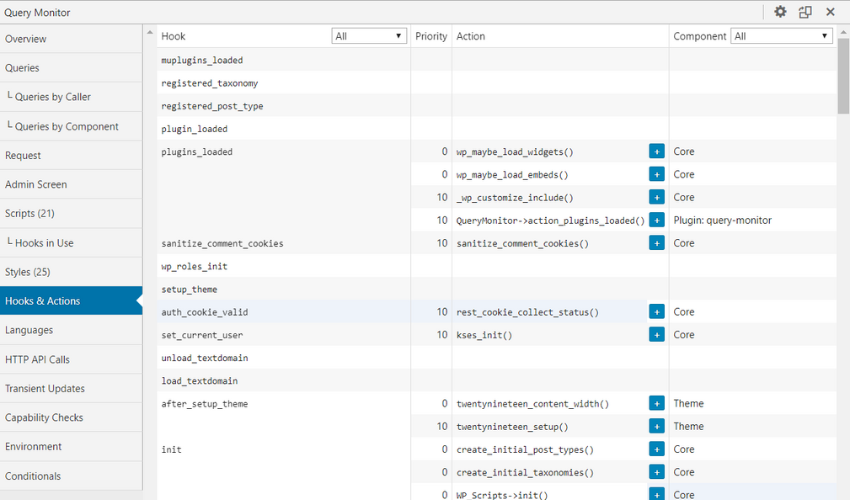Click the plugin_loaded hook name
This screenshot has width=850, height=500.
pyautogui.click(x=194, y=129)
